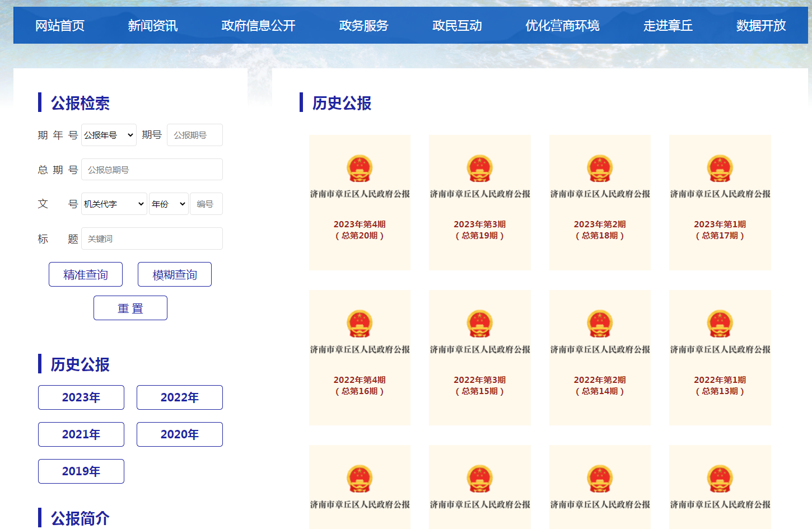Click the 模糊查询 button
The image size is (812, 529).
pyautogui.click(x=175, y=274)
